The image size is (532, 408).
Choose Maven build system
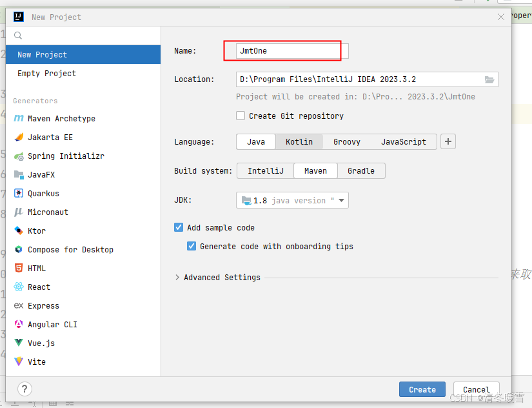coord(315,171)
